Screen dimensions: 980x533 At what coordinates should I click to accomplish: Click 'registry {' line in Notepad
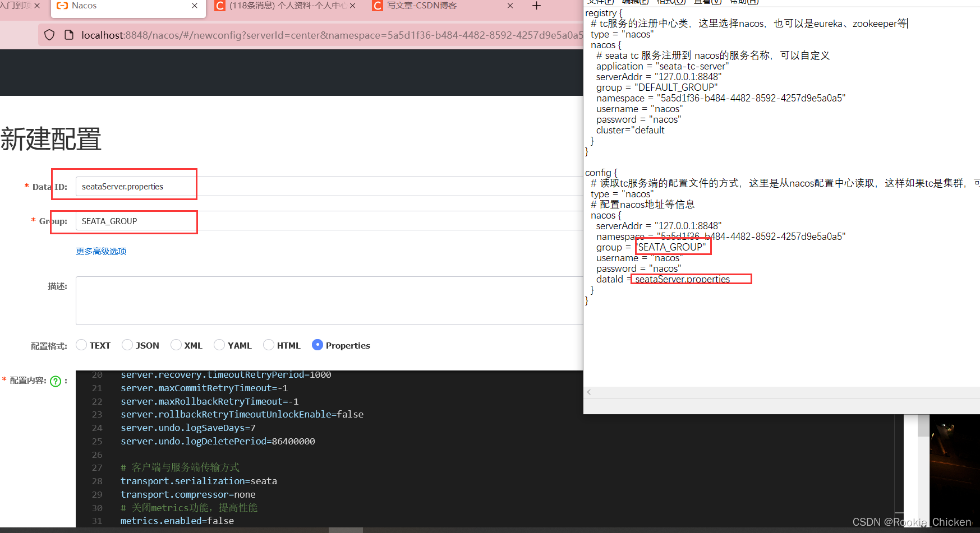(x=604, y=13)
